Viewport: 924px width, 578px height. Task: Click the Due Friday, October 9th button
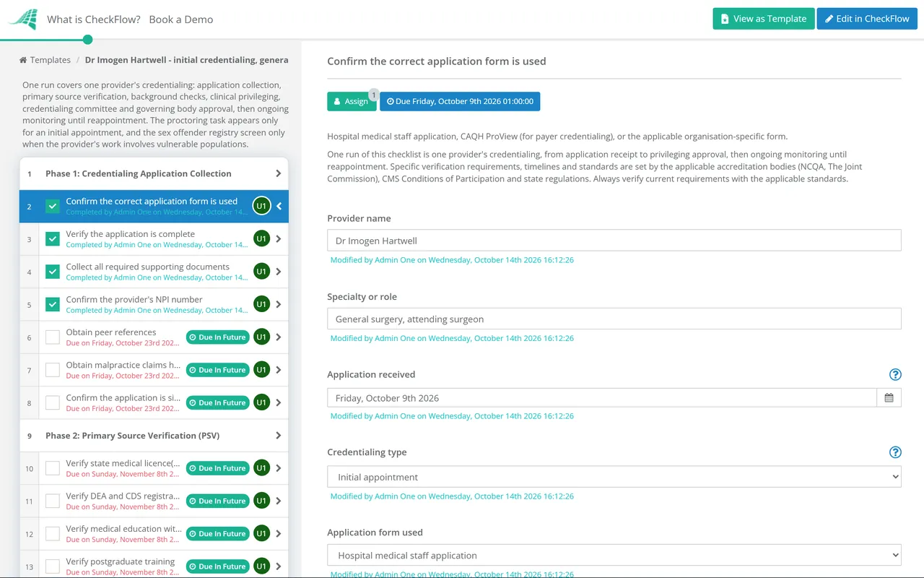(460, 102)
